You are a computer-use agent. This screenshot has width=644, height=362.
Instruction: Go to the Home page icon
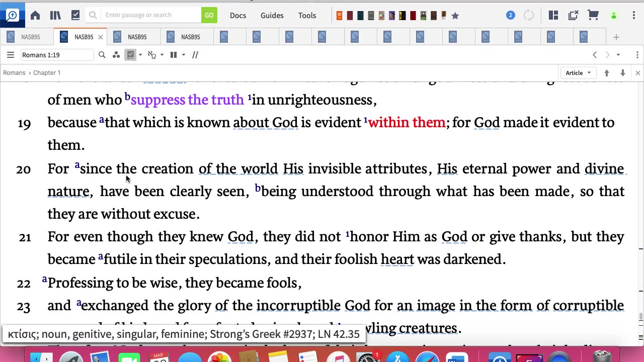pos(35,15)
